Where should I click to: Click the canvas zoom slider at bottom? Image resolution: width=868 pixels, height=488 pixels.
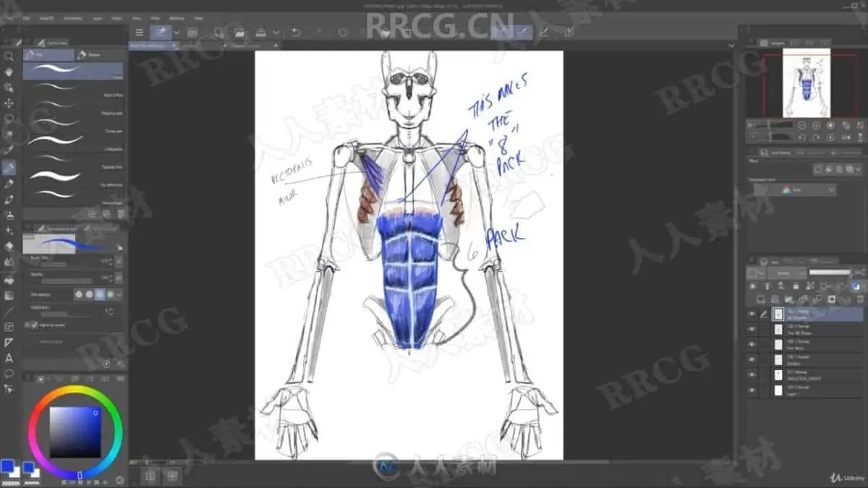(156, 461)
